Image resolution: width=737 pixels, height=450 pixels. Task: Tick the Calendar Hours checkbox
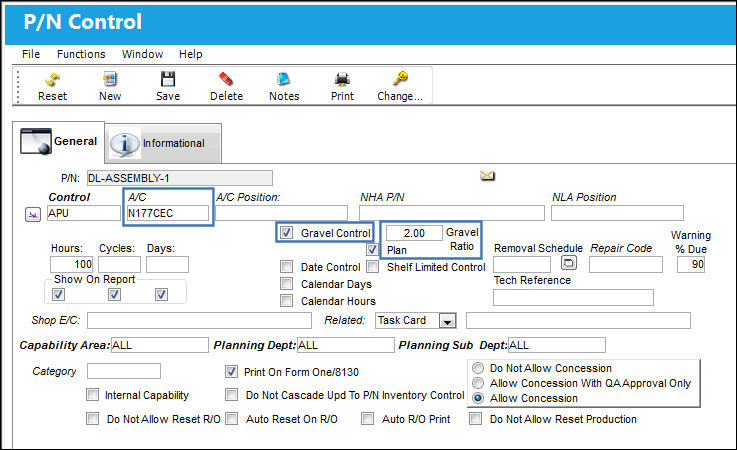[286, 301]
